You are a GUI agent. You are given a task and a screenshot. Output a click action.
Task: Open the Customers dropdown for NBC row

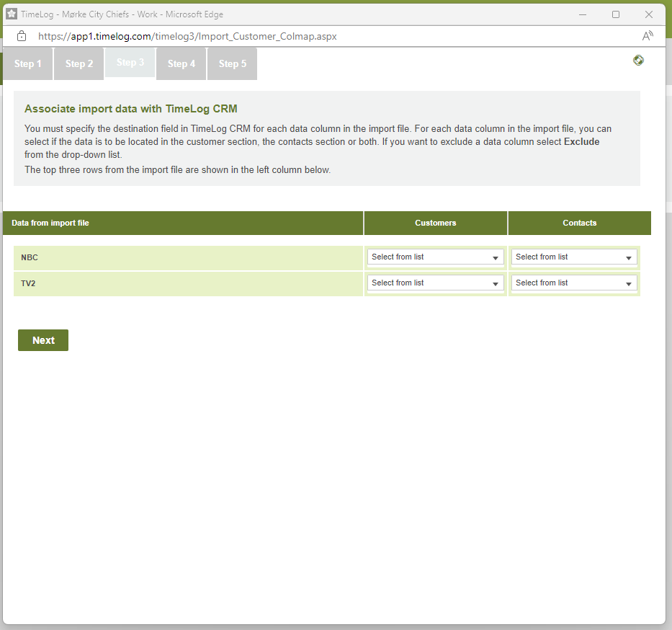(x=436, y=257)
